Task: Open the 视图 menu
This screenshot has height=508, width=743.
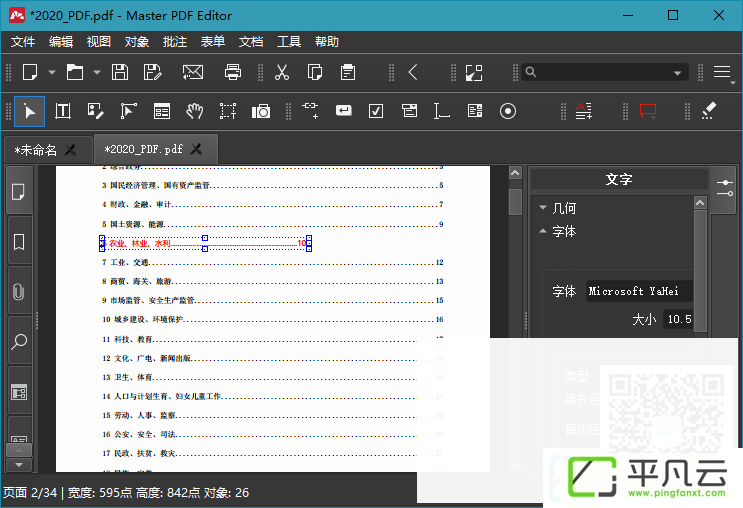Action: (99, 42)
